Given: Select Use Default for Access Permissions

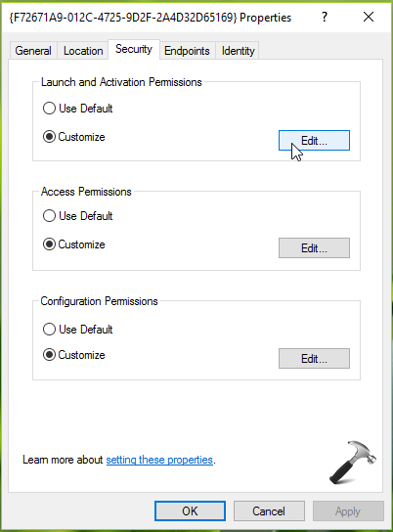Looking at the screenshot, I should click(77, 216).
